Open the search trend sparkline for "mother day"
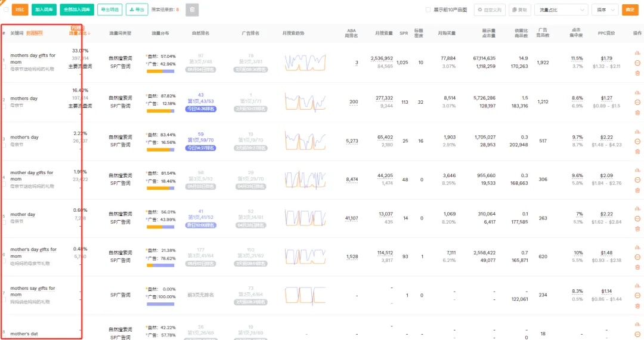Image resolution: width=644 pixels, height=340 pixels. pos(305,218)
